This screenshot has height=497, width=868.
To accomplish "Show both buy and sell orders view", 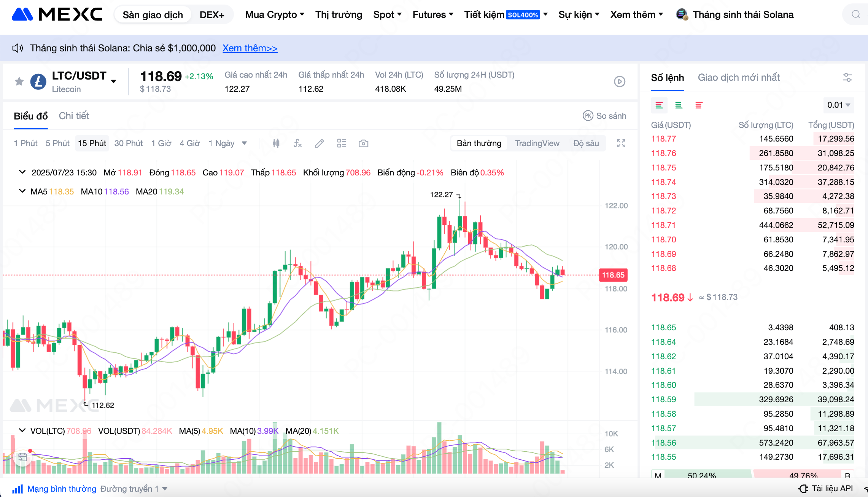I will tap(659, 105).
